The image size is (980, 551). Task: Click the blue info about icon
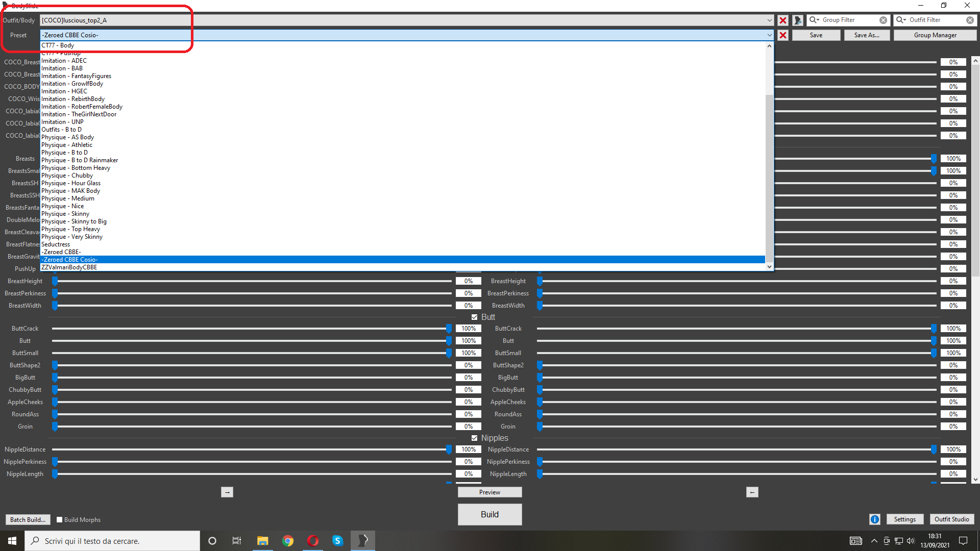pos(874,519)
